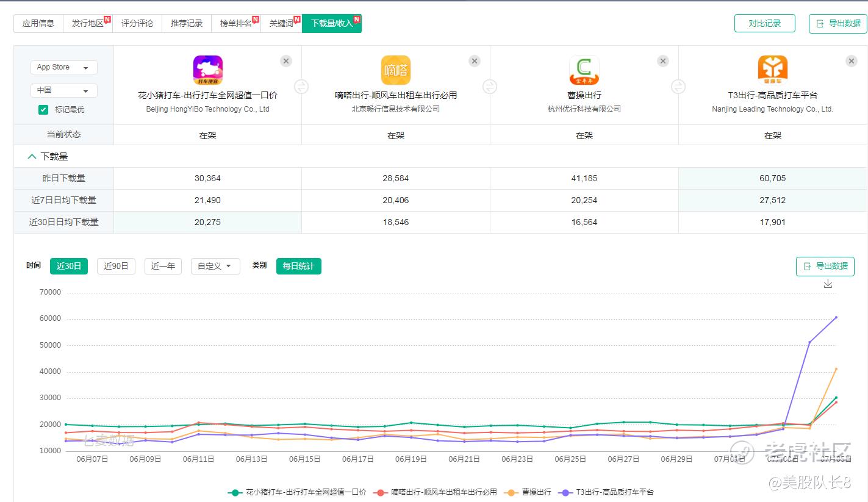This screenshot has width=868, height=502.
Task: Select the 近一年 time range
Action: [163, 266]
